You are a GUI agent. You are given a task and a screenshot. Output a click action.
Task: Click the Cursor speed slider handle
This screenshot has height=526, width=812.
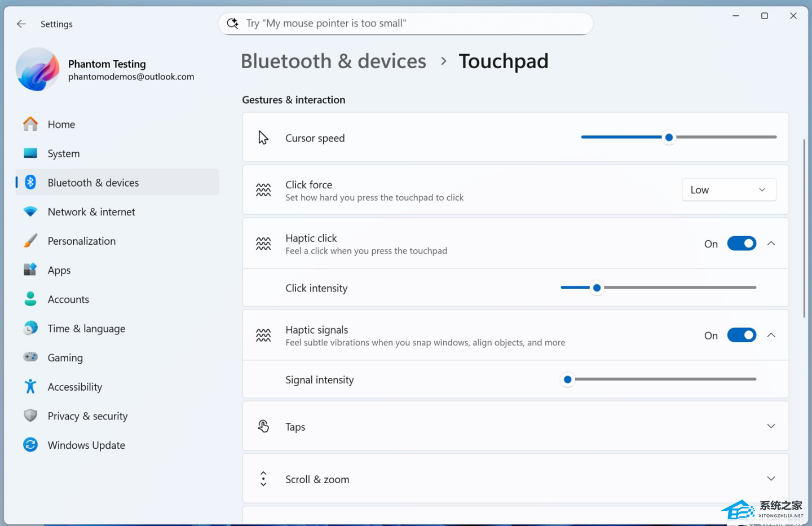click(x=669, y=137)
